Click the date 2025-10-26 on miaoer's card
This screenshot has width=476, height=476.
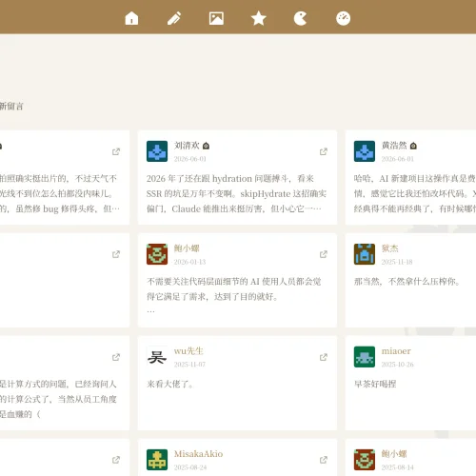(x=398, y=365)
